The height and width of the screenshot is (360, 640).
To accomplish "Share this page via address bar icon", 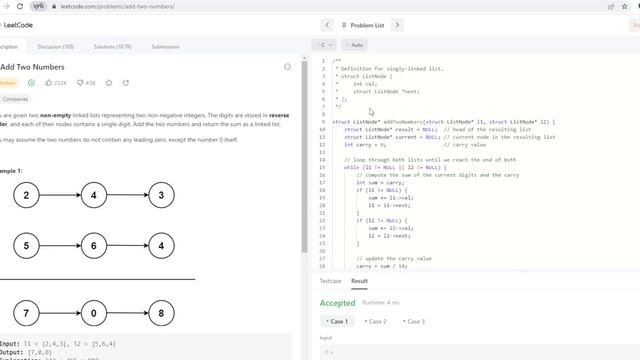I will tap(611, 7).
